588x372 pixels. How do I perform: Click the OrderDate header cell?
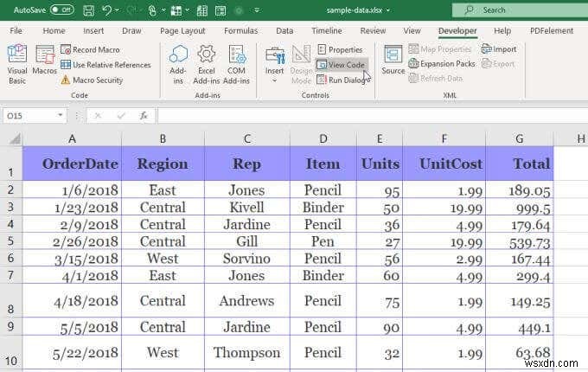(72, 164)
